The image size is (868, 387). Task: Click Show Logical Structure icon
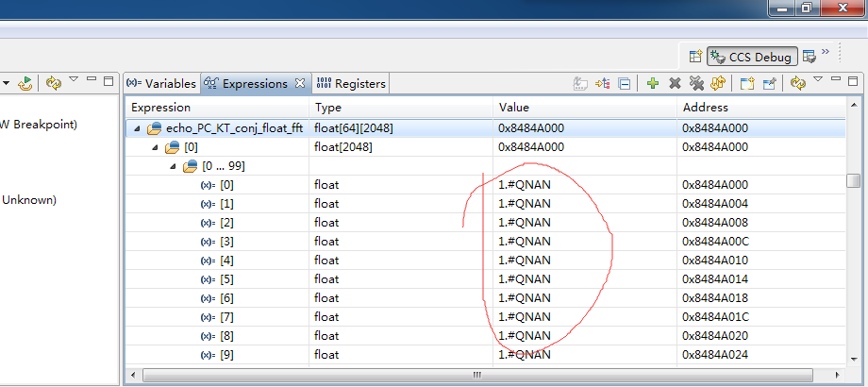coord(602,84)
